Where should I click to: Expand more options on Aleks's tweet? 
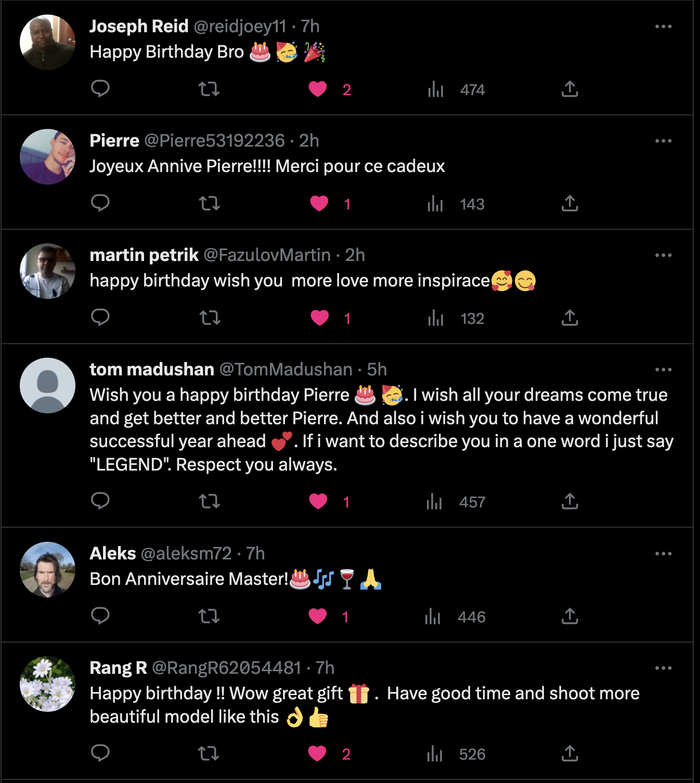(x=664, y=554)
